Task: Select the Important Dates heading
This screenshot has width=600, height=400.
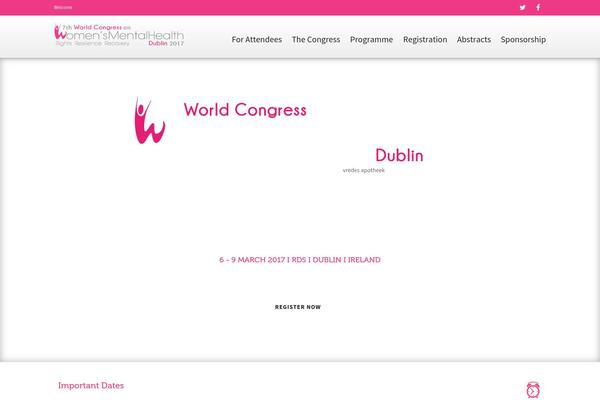Action: point(91,385)
